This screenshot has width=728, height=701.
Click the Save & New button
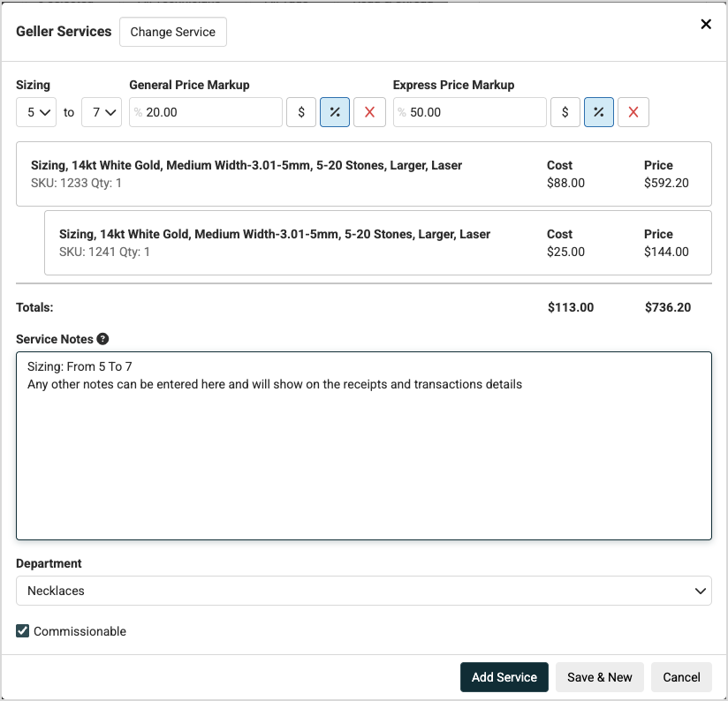[x=599, y=677]
